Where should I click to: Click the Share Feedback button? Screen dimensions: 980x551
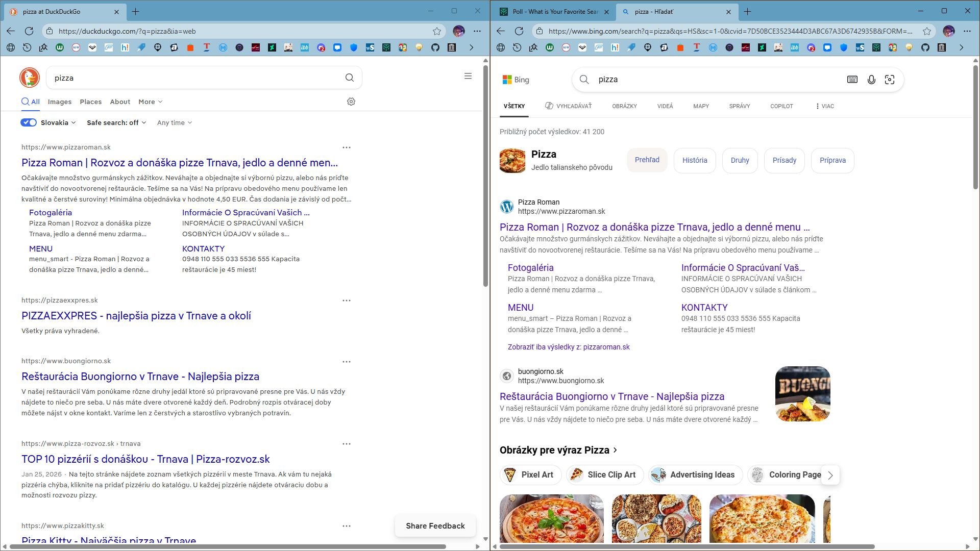tap(435, 526)
